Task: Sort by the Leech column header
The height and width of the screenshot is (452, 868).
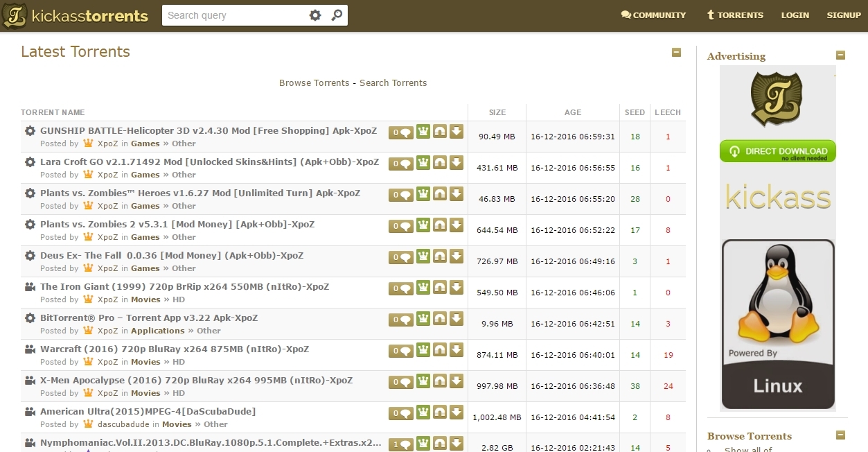Action: click(x=668, y=112)
